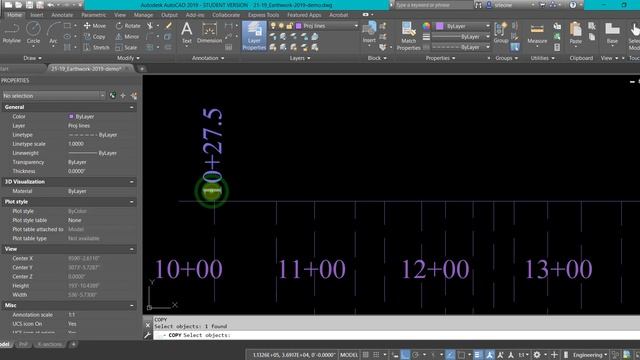Open workspace settings gear in status bar
The width and height of the screenshot is (640, 360).
[x=537, y=355]
